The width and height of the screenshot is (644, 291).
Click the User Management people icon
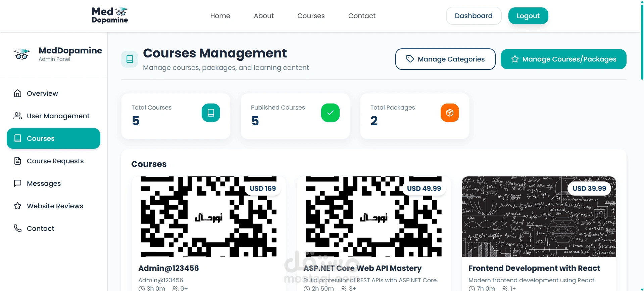(18, 116)
